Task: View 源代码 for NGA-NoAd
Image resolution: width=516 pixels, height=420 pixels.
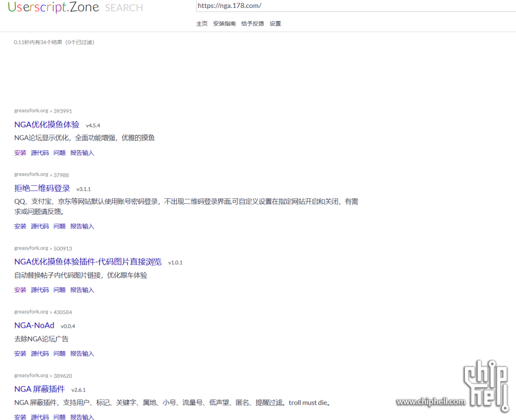Action: coord(40,354)
